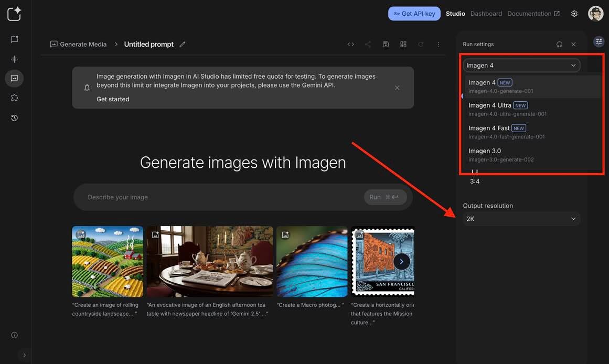Open the Documentation link
This screenshot has height=364, width=609.
tap(533, 14)
